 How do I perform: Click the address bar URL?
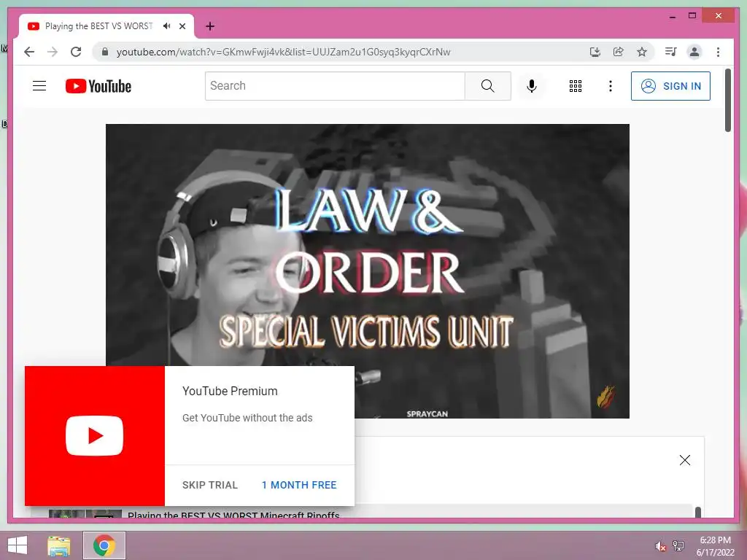tap(283, 52)
